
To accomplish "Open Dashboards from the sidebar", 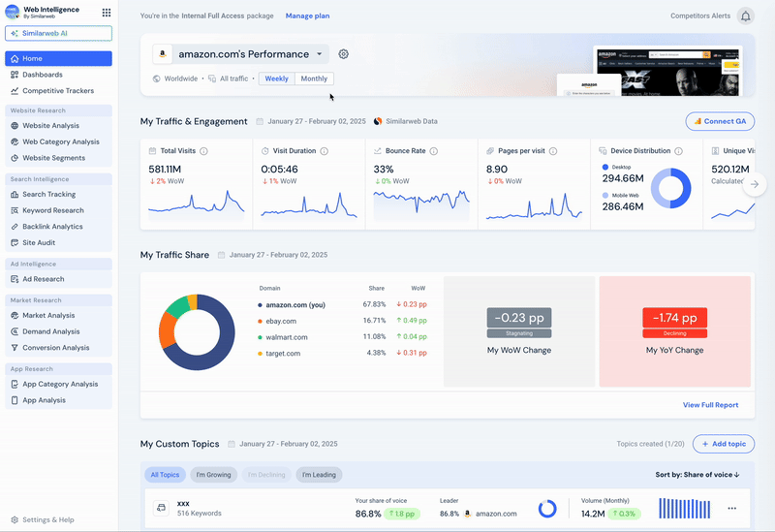I will pos(58,75).
